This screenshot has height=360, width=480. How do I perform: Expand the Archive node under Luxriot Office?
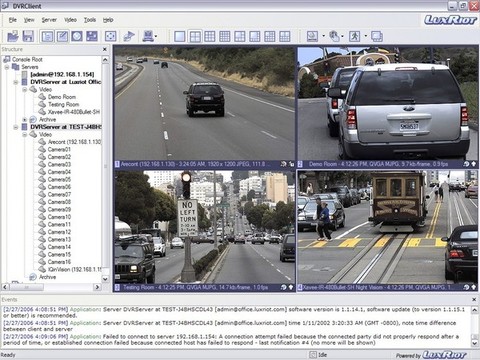(25, 119)
